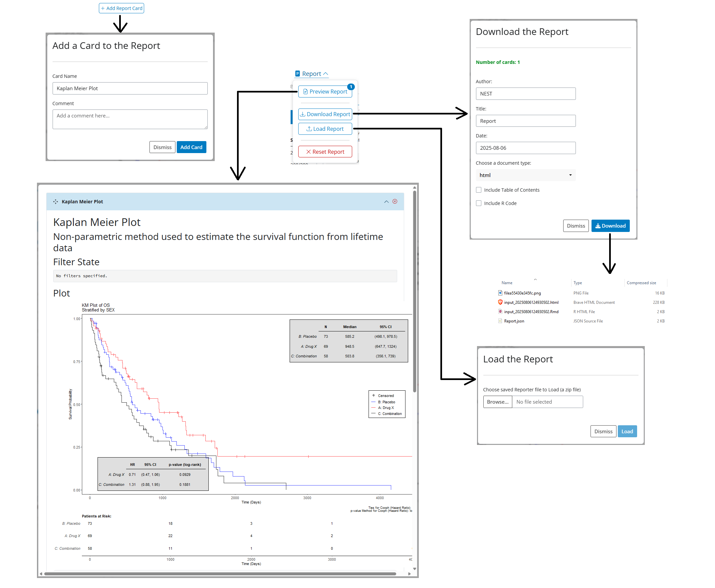This screenshot has height=588, width=715.
Task: Click the card count badge on Preview Report
Action: tap(351, 87)
